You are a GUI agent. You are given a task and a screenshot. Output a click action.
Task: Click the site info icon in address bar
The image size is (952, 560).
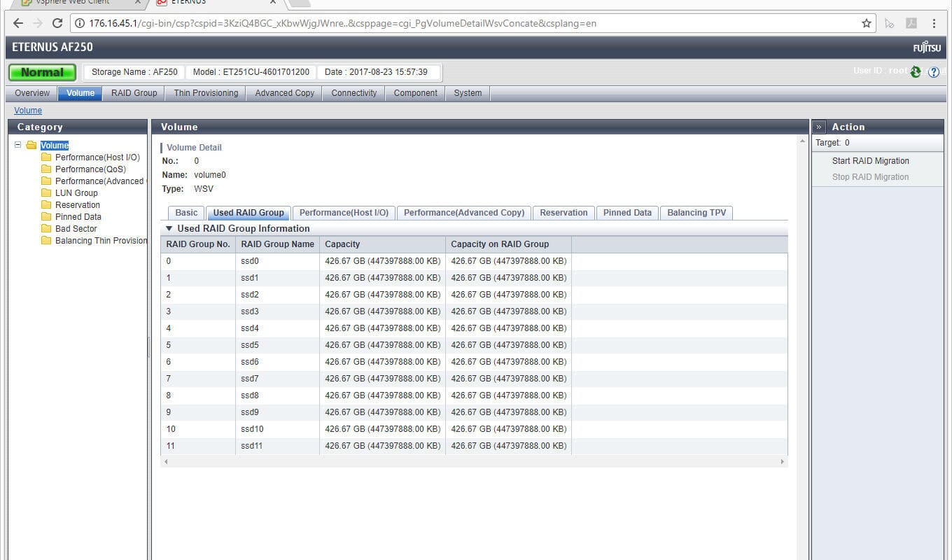pos(80,23)
